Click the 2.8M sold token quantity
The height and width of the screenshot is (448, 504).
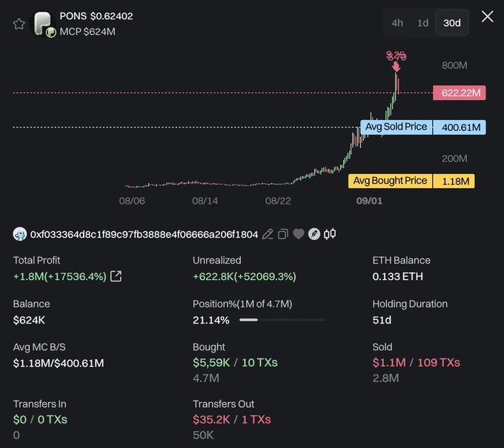click(385, 378)
